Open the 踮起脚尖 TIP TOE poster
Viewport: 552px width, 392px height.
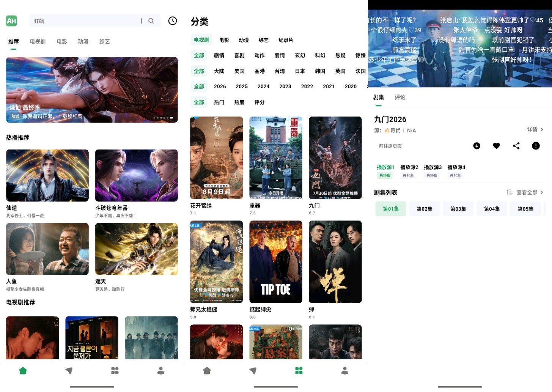click(276, 262)
